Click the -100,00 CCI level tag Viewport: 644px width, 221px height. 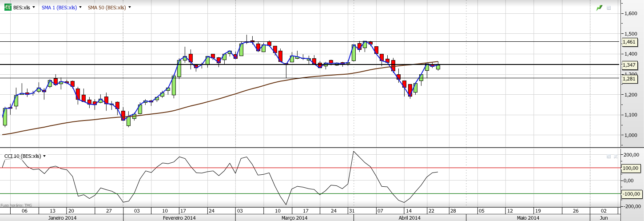pos(632,194)
